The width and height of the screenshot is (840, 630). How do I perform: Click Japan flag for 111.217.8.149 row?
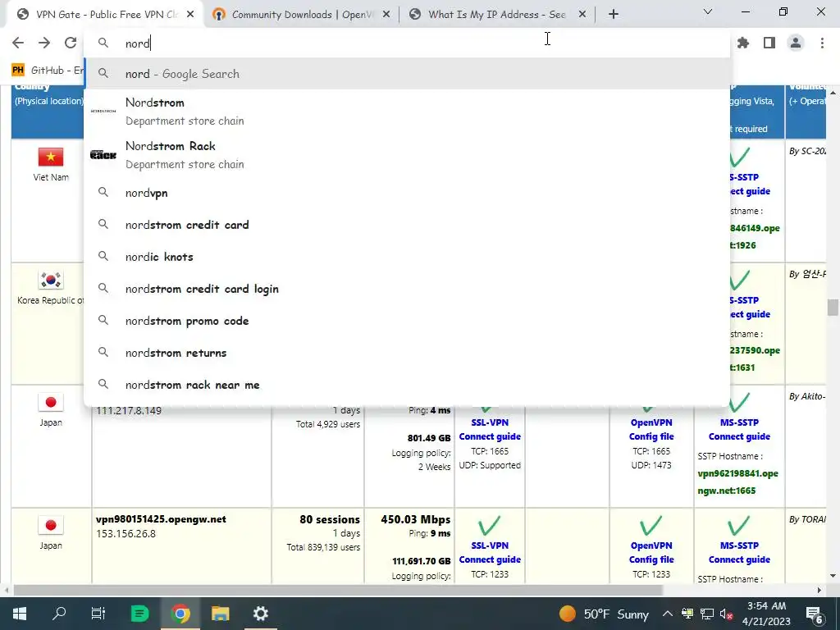click(x=51, y=402)
